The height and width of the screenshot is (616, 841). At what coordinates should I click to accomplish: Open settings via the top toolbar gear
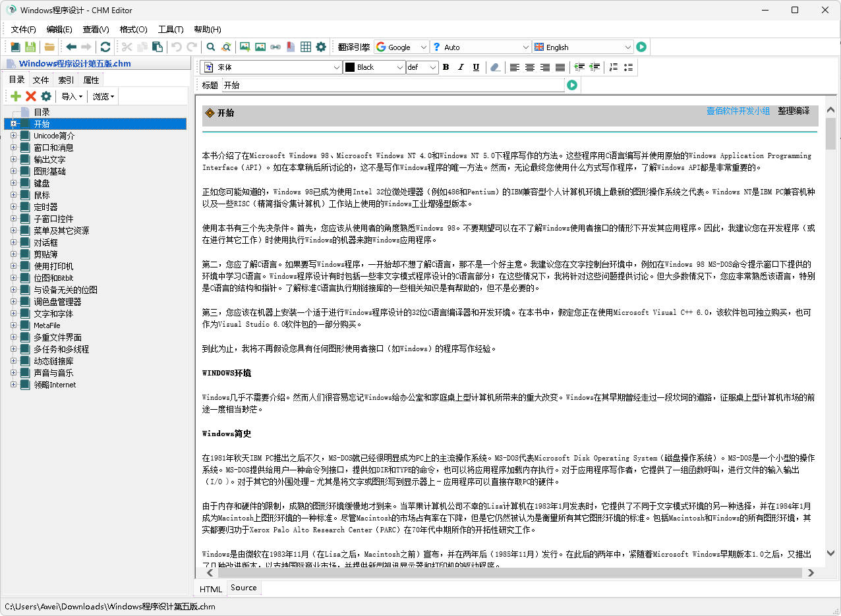pos(321,47)
